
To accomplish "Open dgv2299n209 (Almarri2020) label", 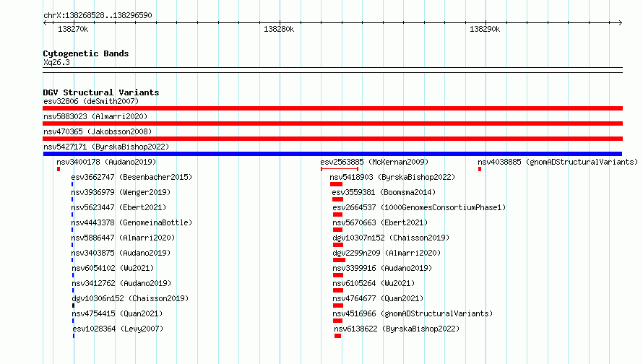I will tap(387, 253).
